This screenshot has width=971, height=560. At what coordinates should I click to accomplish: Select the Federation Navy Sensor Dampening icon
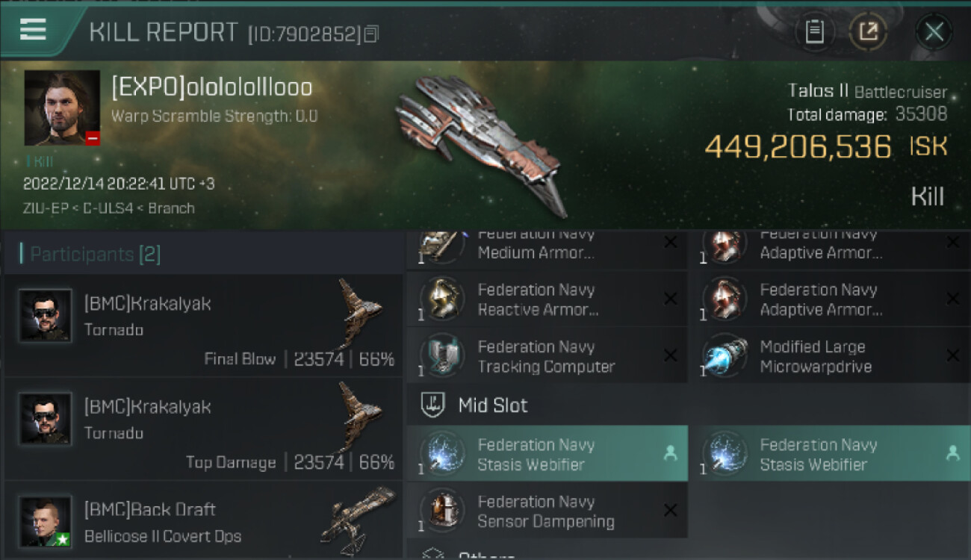pos(442,511)
